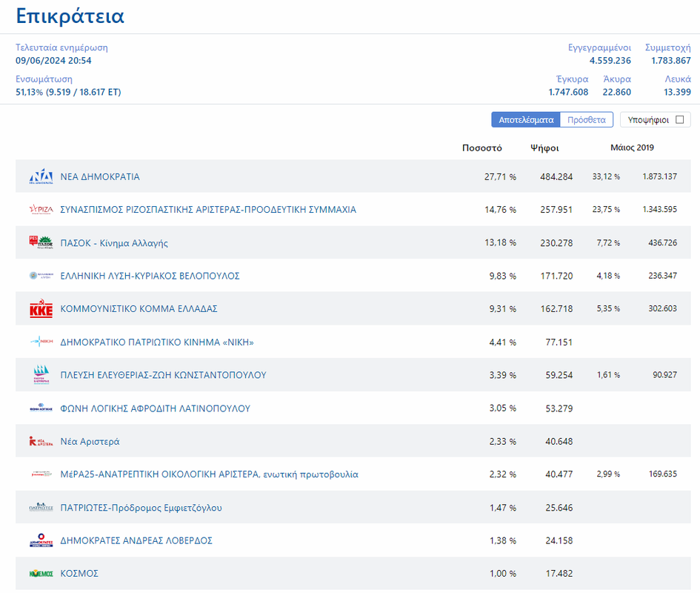Open the ΚΟΣΜΟΣ party link

click(x=79, y=573)
